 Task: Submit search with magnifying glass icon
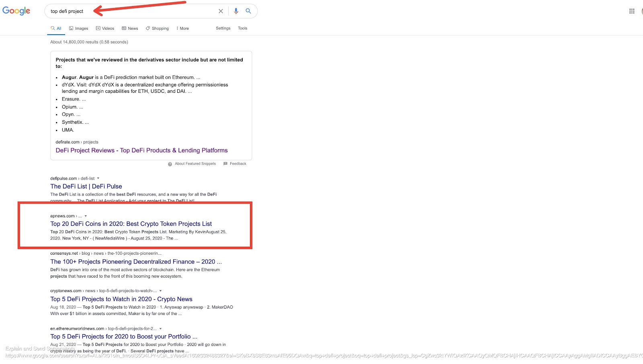[x=248, y=11]
